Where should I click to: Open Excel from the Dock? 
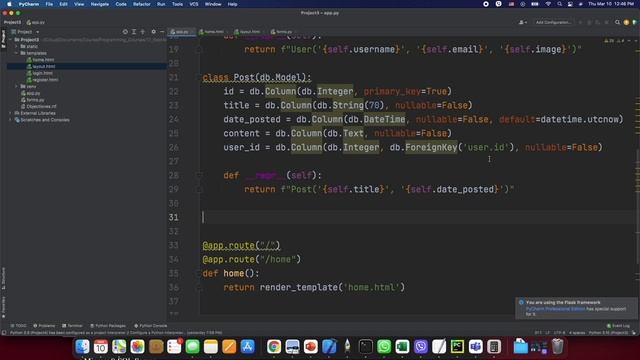click(x=402, y=347)
